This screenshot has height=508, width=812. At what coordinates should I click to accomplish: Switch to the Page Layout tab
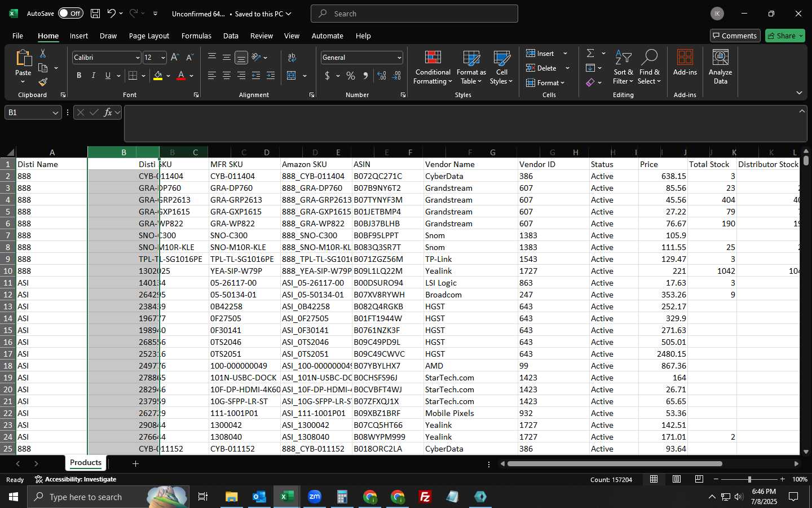pos(149,36)
